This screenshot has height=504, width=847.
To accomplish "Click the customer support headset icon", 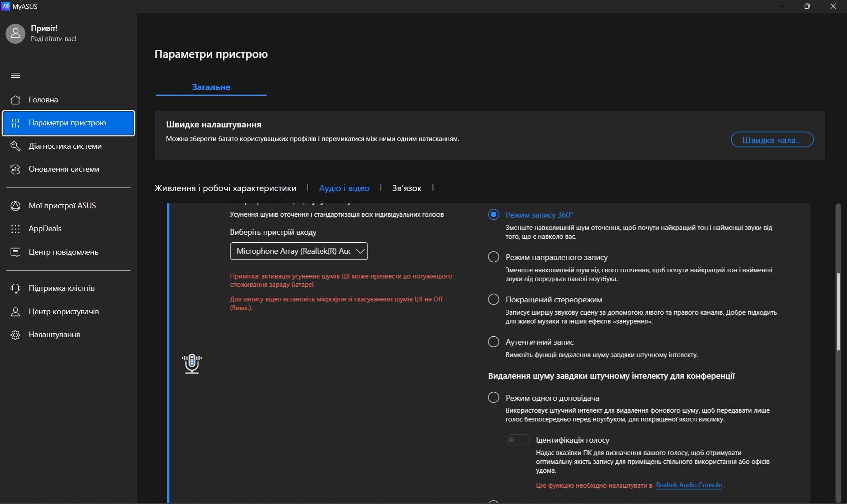I will pos(15,288).
